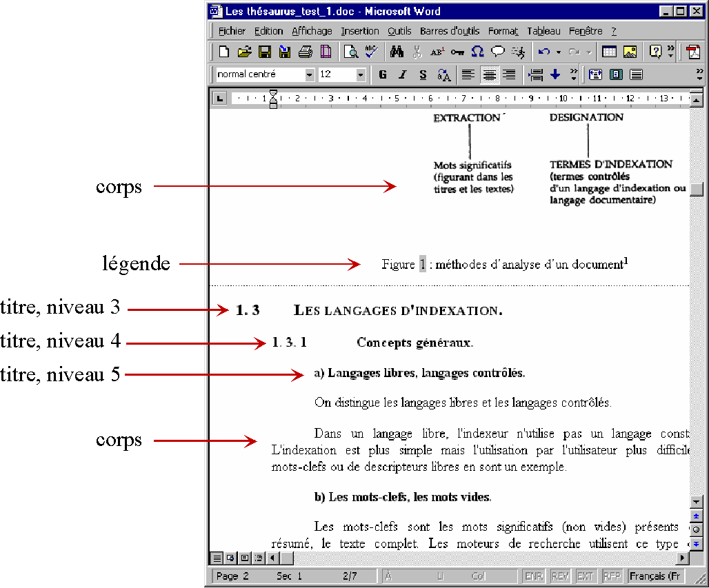Click the teal framed page icon
Viewport: 709px width, 588px height.
616,74
